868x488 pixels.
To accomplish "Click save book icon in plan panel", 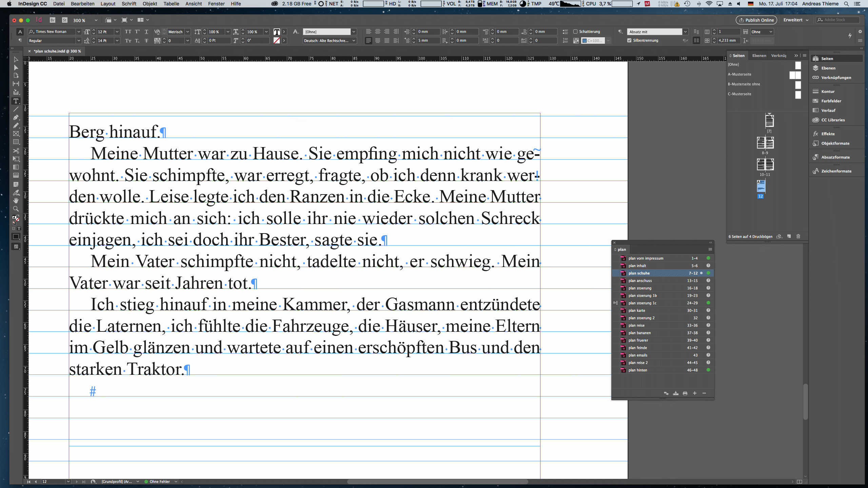I will point(675,393).
